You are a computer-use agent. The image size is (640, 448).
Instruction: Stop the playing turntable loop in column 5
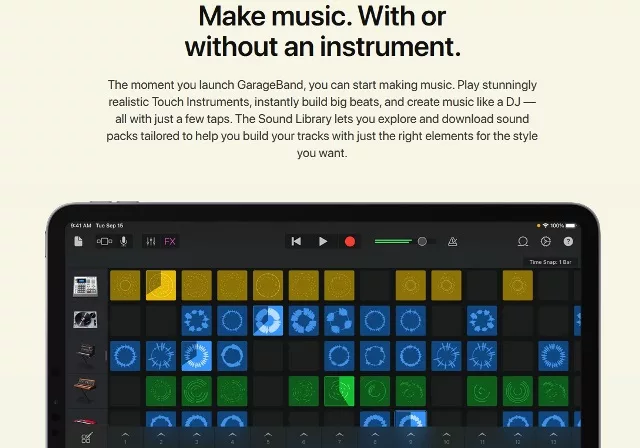click(x=268, y=321)
